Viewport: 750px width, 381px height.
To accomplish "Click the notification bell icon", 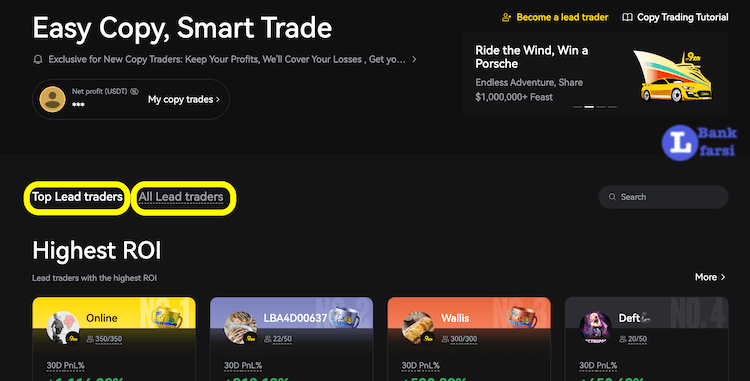I will 38,59.
